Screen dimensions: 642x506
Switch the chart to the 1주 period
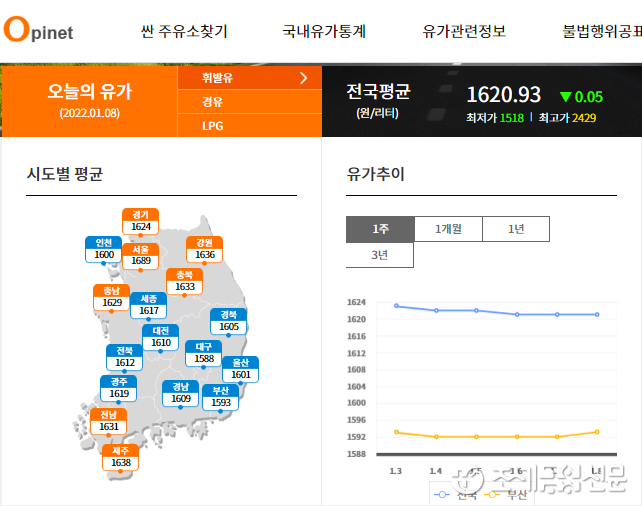click(380, 229)
